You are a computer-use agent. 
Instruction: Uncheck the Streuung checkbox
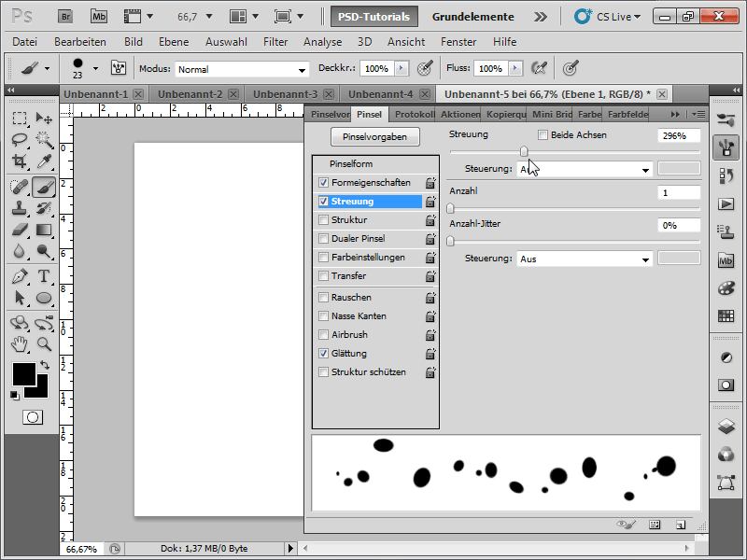pyautogui.click(x=323, y=201)
